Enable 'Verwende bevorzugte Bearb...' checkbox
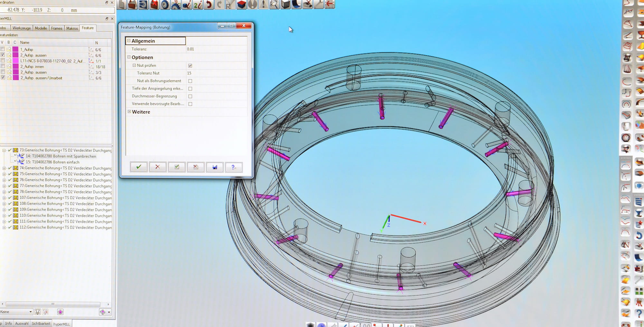The image size is (644, 327). click(190, 104)
